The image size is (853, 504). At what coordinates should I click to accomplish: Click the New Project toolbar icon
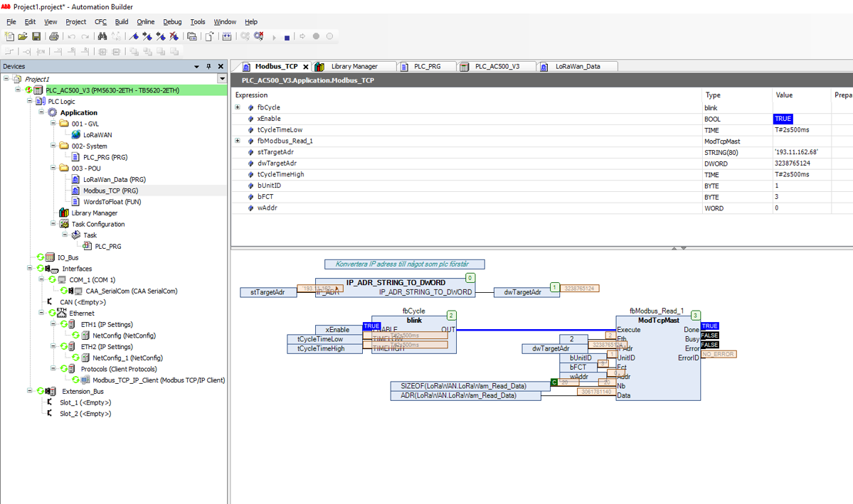coord(9,36)
